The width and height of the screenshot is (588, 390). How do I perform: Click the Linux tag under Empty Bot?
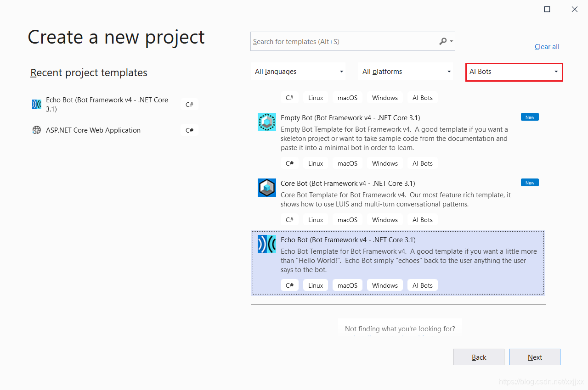click(316, 163)
